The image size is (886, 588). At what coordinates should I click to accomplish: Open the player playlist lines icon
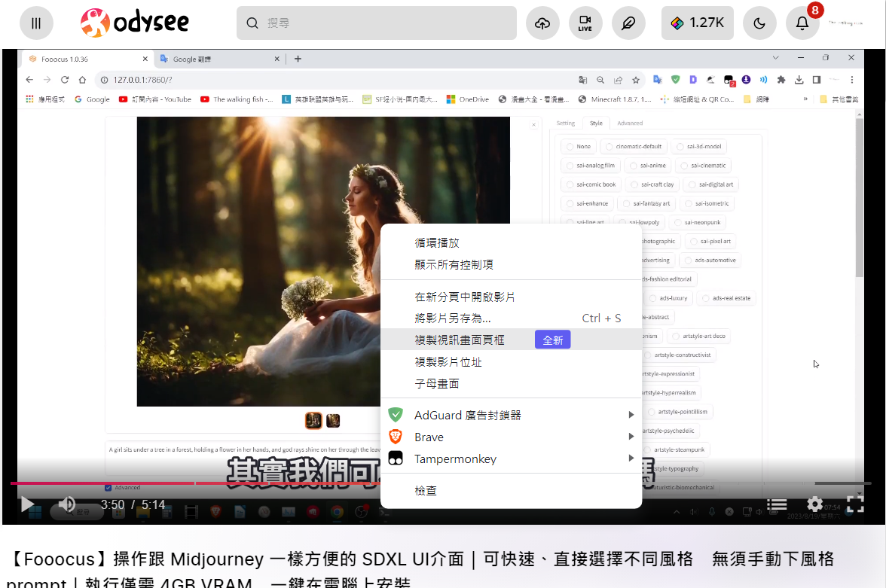777,504
